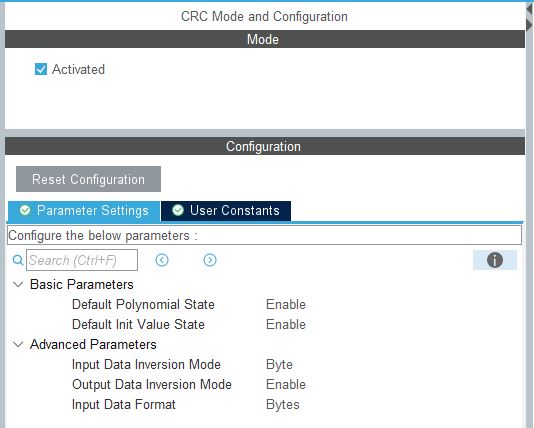
Task: Open the Default Polynomial State value dropdown
Action: [x=286, y=304]
